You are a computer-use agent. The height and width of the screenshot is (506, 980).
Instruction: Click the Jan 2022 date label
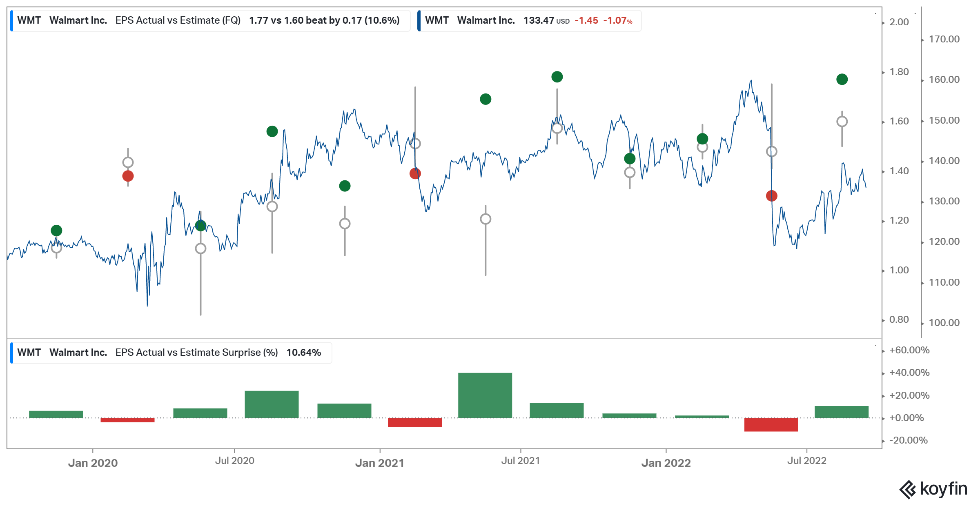(666, 463)
